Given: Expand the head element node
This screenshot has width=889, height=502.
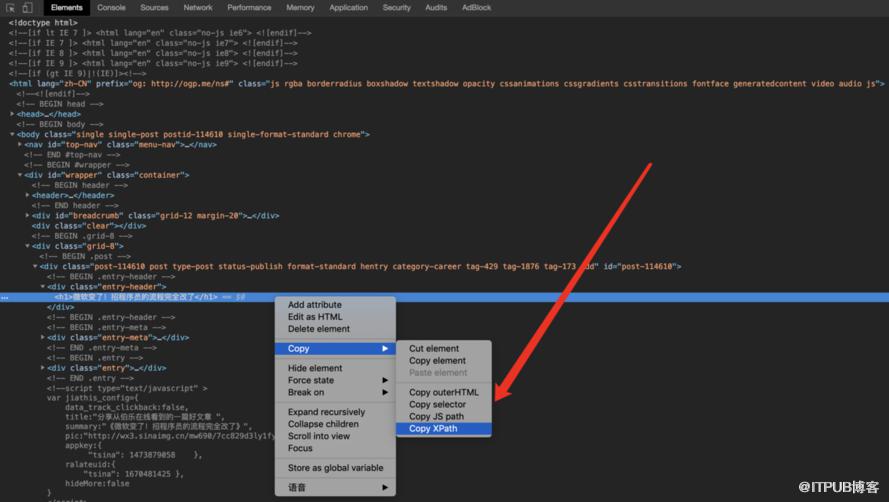Looking at the screenshot, I should [12, 114].
